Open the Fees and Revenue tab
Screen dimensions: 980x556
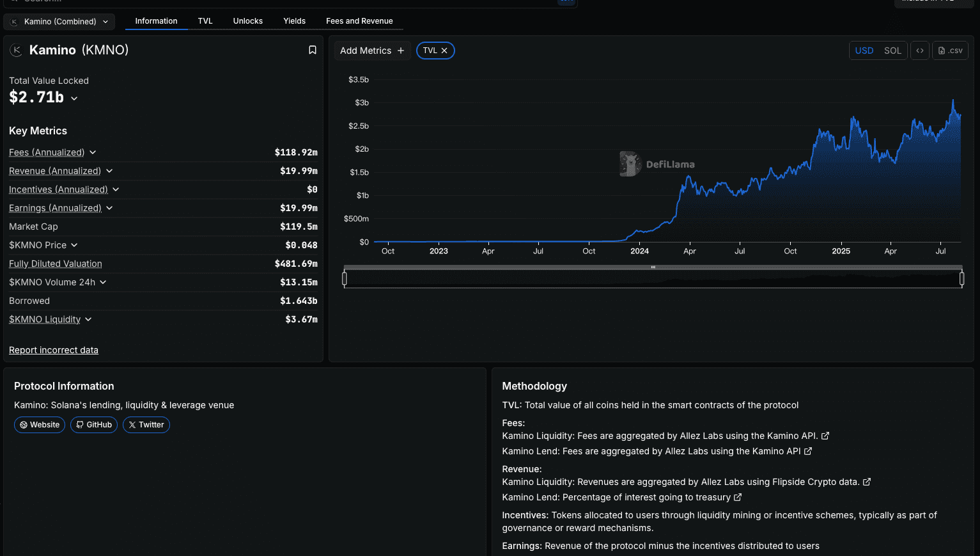[x=359, y=21]
